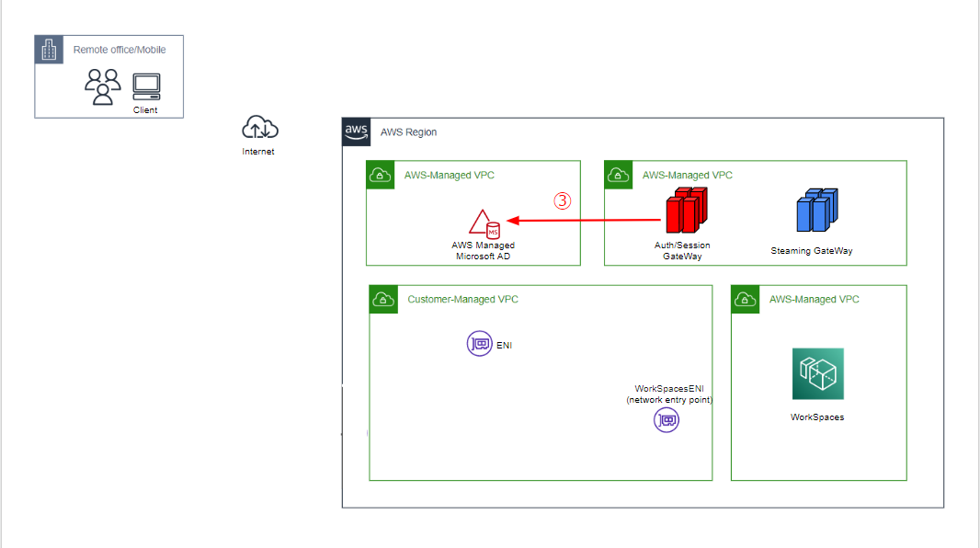
Task: Click the green WorkSpaces service icon
Action: pyautogui.click(x=817, y=373)
